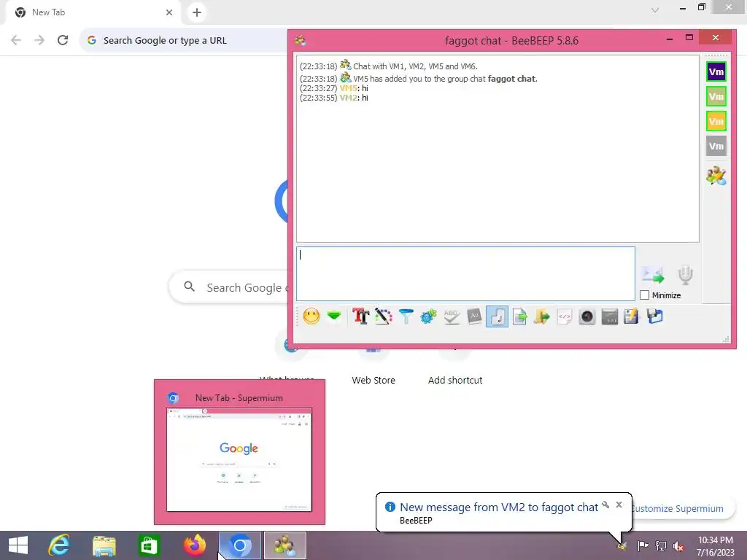Toggle the word completer dictionary icon
The image size is (747, 560).
point(474,316)
